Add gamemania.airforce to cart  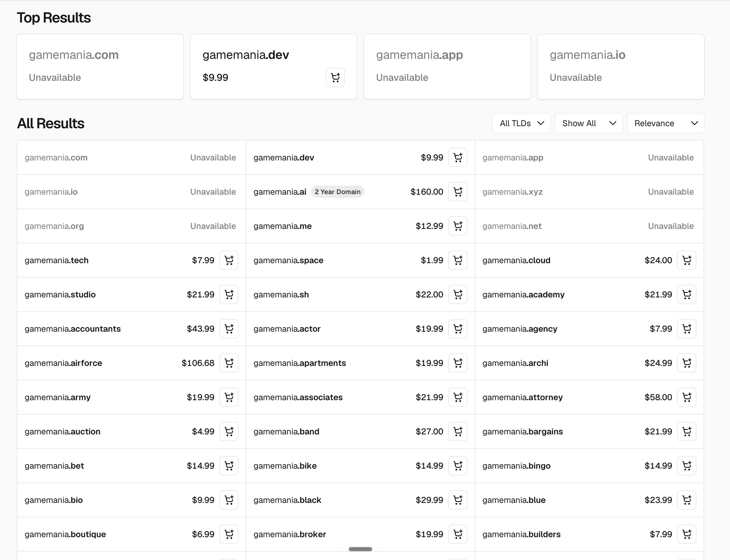coord(229,363)
